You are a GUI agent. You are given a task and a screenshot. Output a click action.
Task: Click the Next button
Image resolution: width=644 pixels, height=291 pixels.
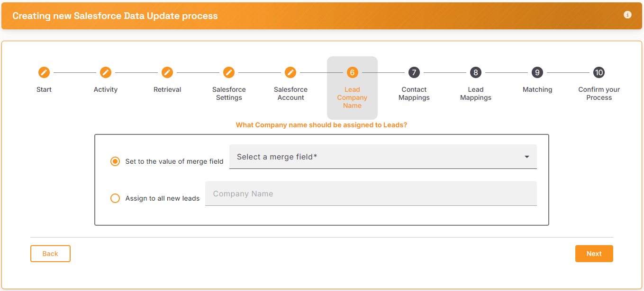pos(594,254)
